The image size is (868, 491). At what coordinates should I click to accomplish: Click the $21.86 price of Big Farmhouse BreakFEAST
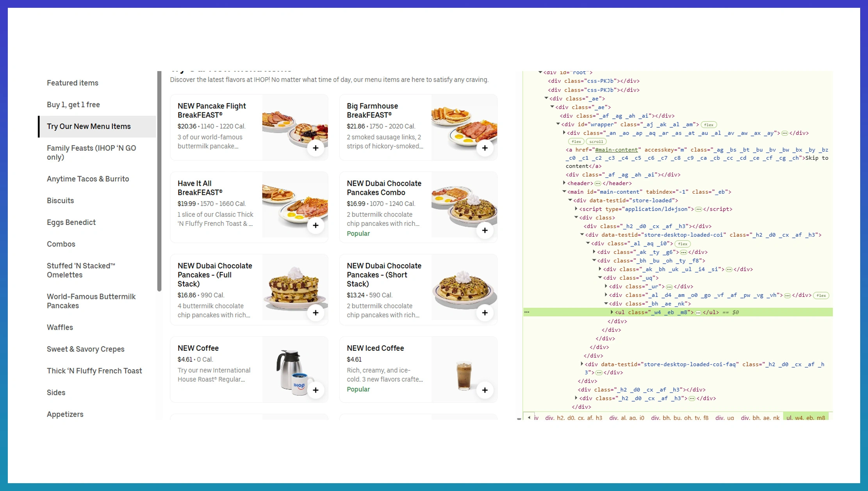coord(356,126)
